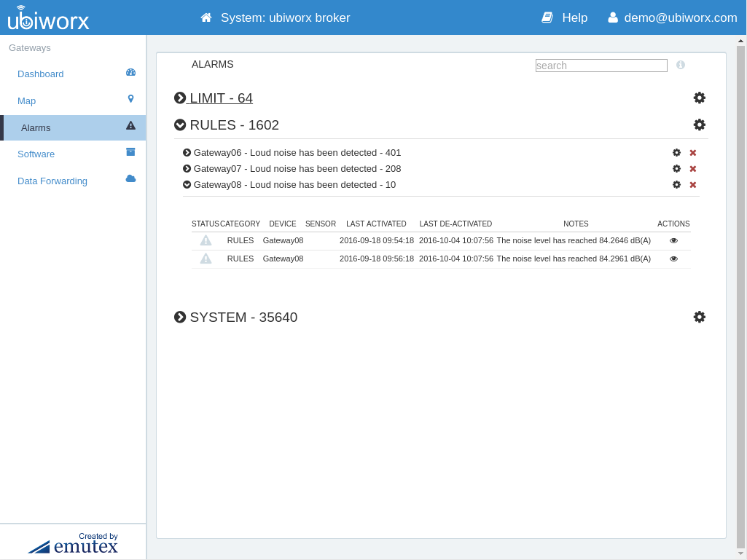Click the Gateways sidebar header
The image size is (747, 560).
[x=30, y=47]
